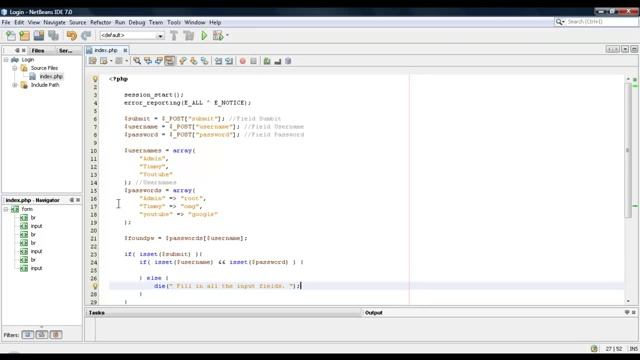This screenshot has width=640, height=360.
Task: Select the index.php editor tab
Action: (106, 50)
